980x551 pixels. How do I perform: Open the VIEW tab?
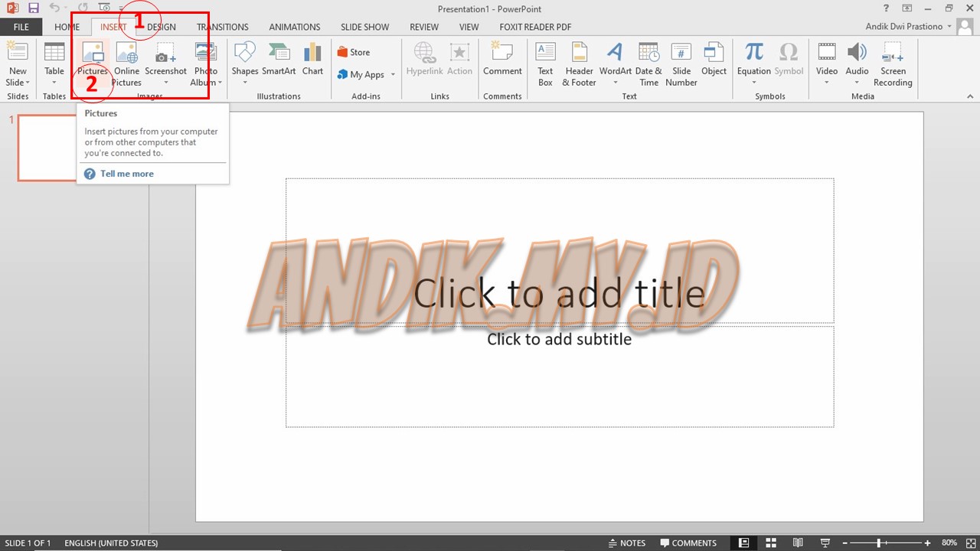pyautogui.click(x=469, y=27)
